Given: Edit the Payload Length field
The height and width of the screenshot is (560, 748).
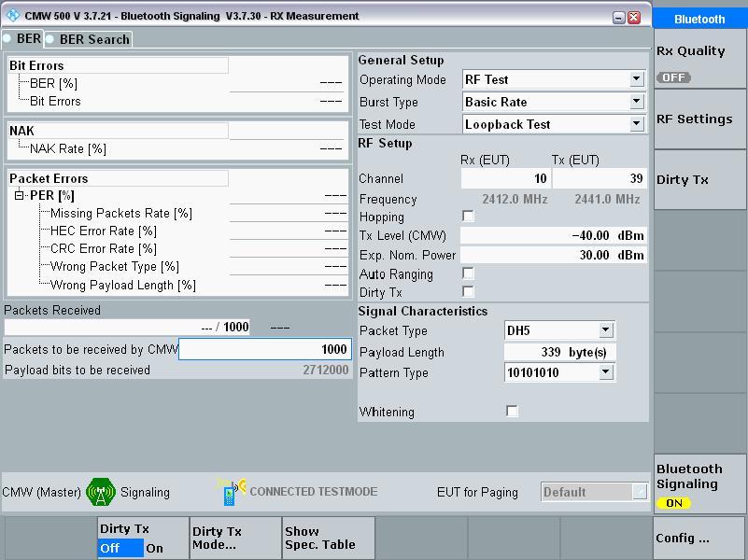Looking at the screenshot, I should [559, 352].
